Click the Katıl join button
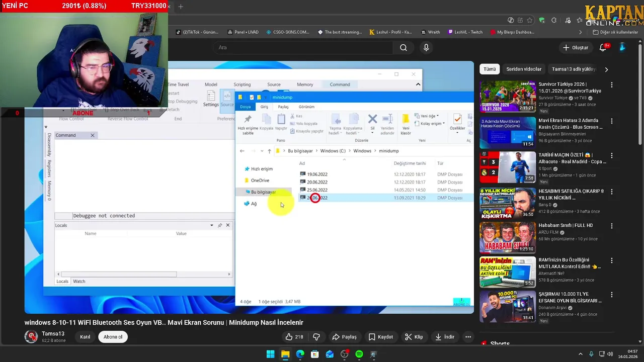Image resolution: width=644 pixels, height=362 pixels. pyautogui.click(x=85, y=337)
